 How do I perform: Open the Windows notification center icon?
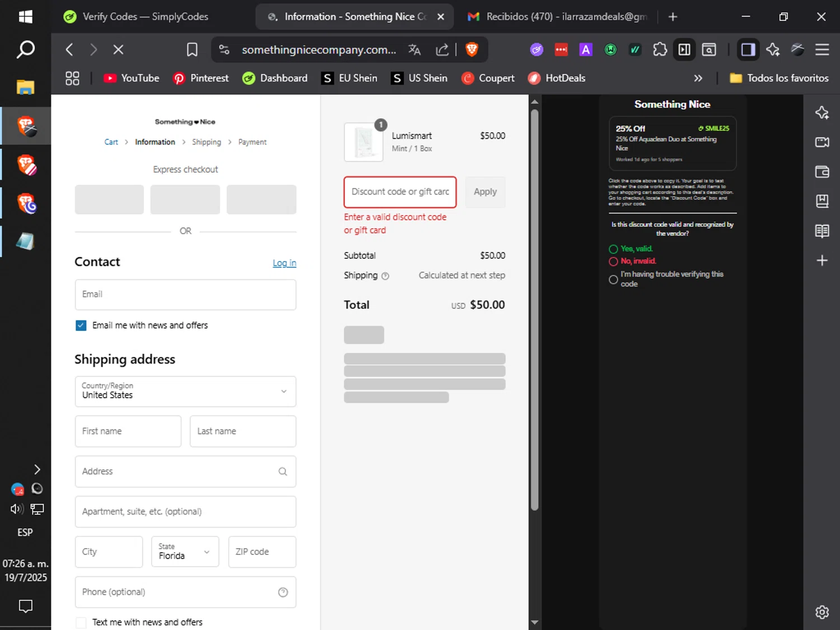(x=25, y=606)
